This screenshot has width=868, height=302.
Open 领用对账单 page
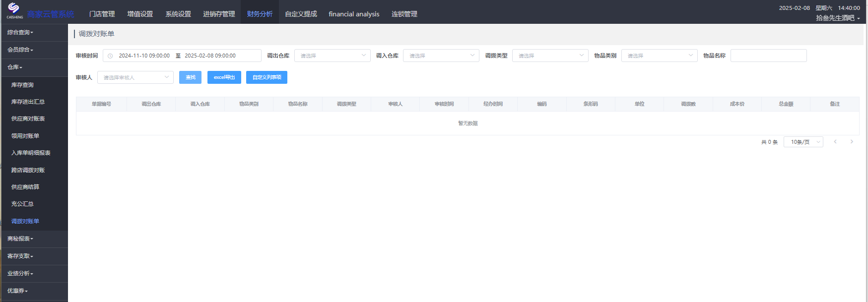(25, 136)
